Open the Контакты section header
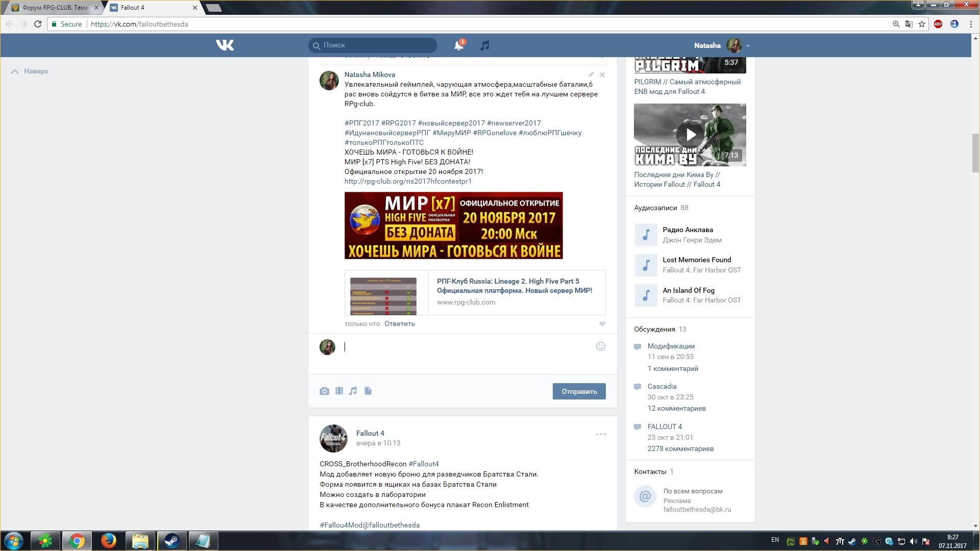Screen dimensions: 980x551 pos(654,471)
